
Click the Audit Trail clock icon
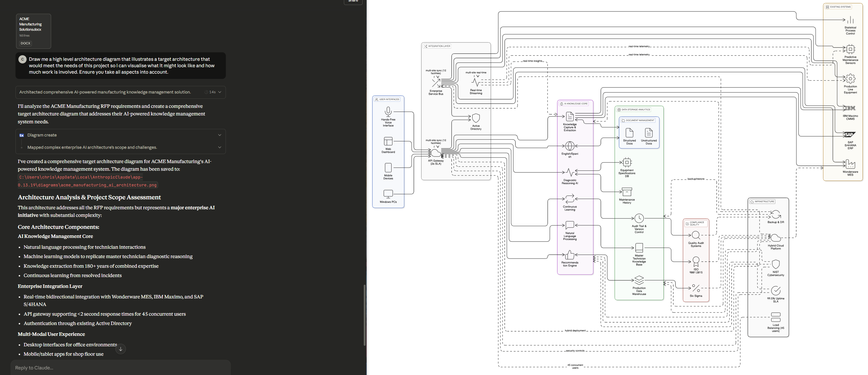click(x=639, y=218)
